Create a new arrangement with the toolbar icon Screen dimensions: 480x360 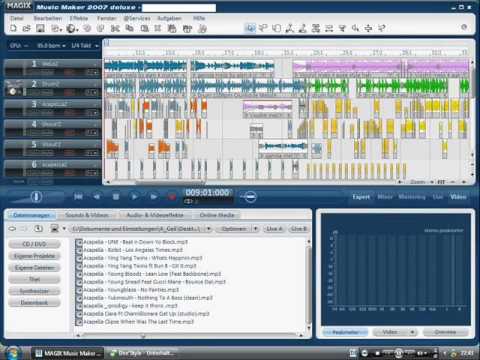pyautogui.click(x=13, y=28)
